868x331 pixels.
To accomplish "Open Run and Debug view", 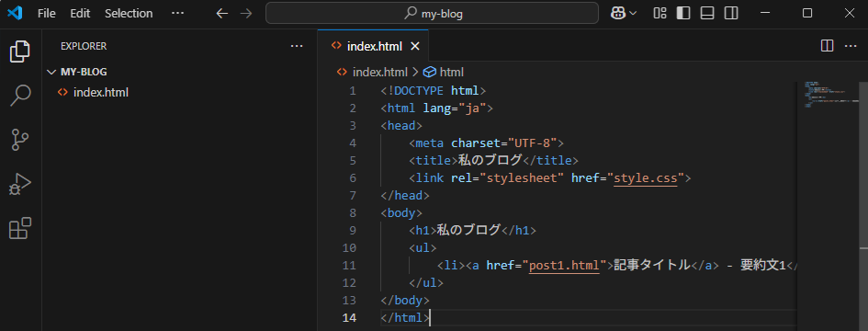I will tap(20, 184).
